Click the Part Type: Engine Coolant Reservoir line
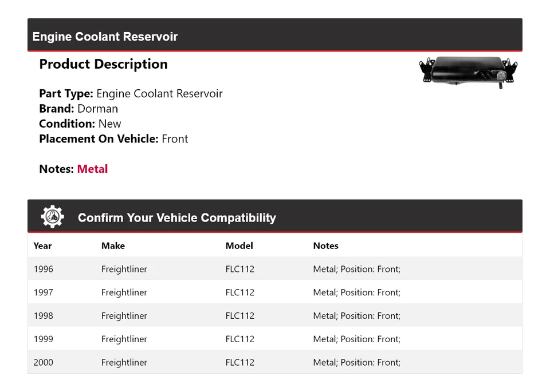The width and height of the screenshot is (550, 392). coord(131,94)
